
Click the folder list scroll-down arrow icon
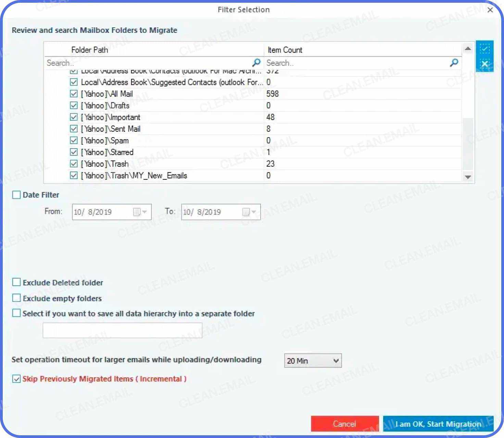[468, 178]
